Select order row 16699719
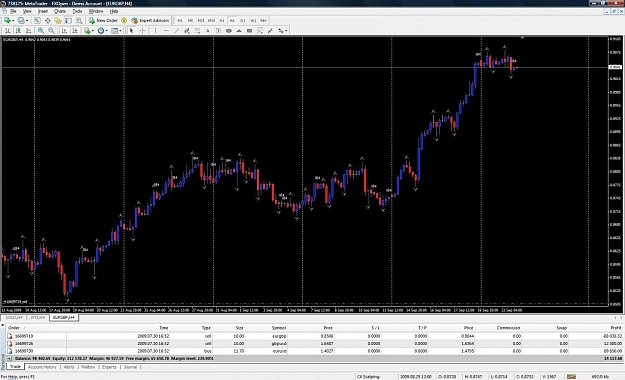The height and width of the screenshot is (380, 625). [x=315, y=336]
